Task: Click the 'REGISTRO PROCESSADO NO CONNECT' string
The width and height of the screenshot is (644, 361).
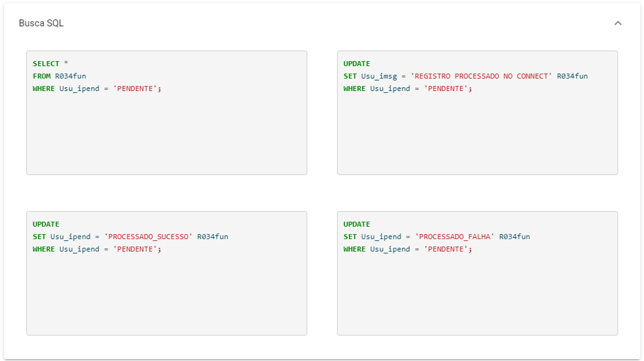Action: point(481,76)
